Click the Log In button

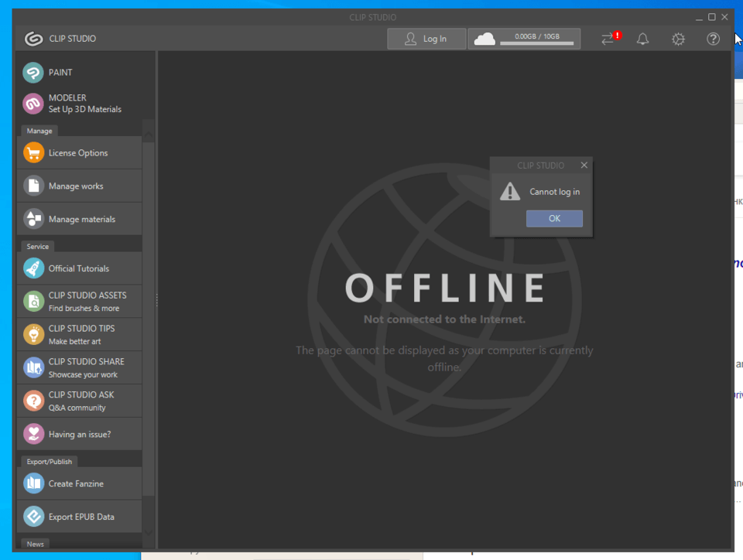426,39
